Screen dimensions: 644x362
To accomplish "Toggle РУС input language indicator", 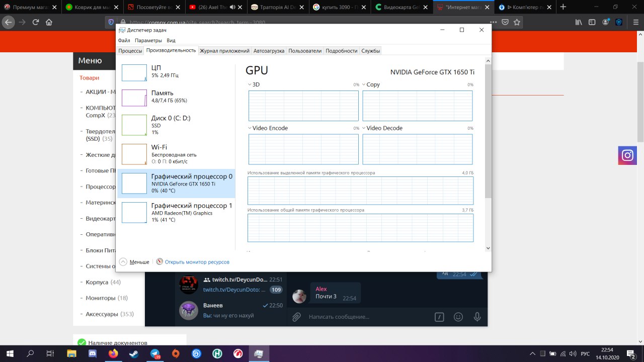I will (x=585, y=353).
